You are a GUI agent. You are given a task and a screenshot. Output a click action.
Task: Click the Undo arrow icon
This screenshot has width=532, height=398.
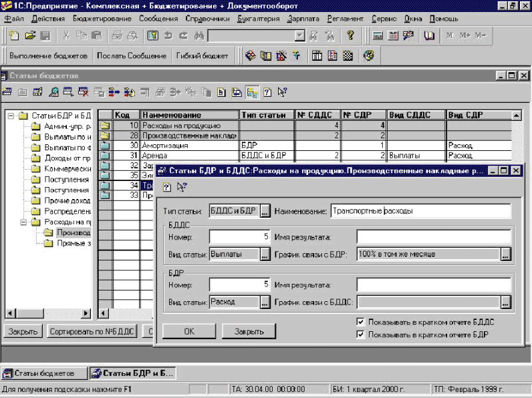[168, 35]
